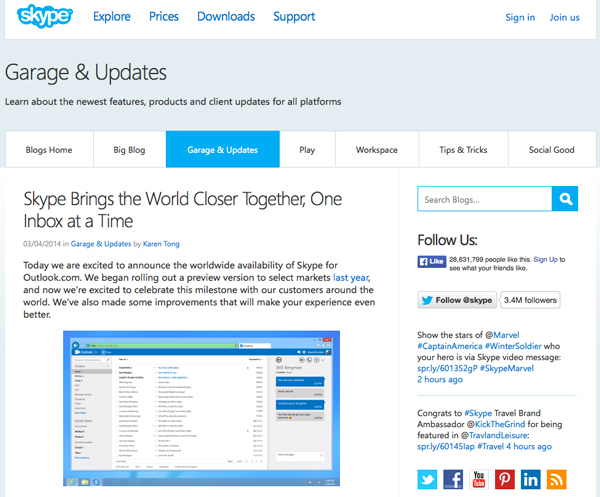Click inside the Search Blogs field
This screenshot has width=600, height=497.
click(x=484, y=199)
